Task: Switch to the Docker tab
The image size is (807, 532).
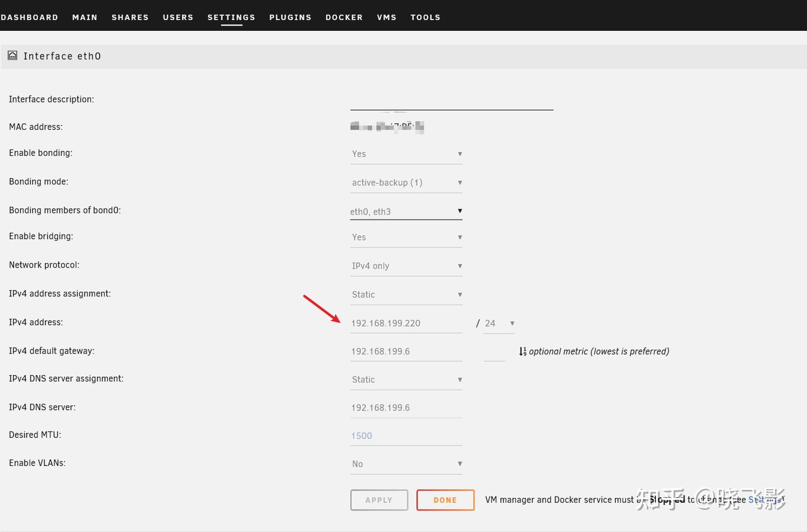Action: tap(344, 17)
